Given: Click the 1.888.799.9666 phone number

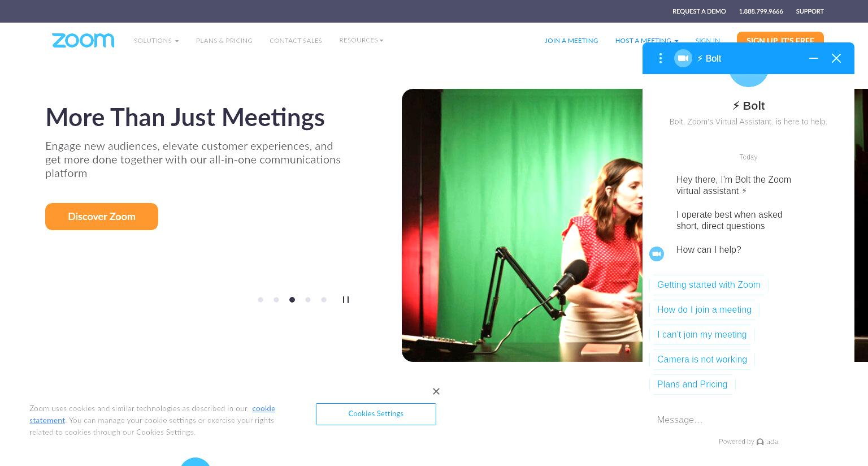Looking at the screenshot, I should pos(761,11).
